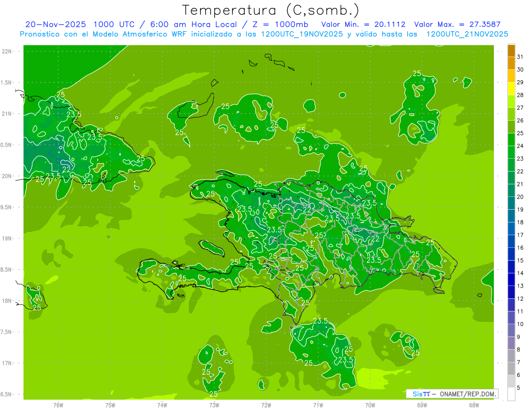Pick the green legend swatch between 24 and 25
The image size is (532, 411).
click(x=511, y=140)
